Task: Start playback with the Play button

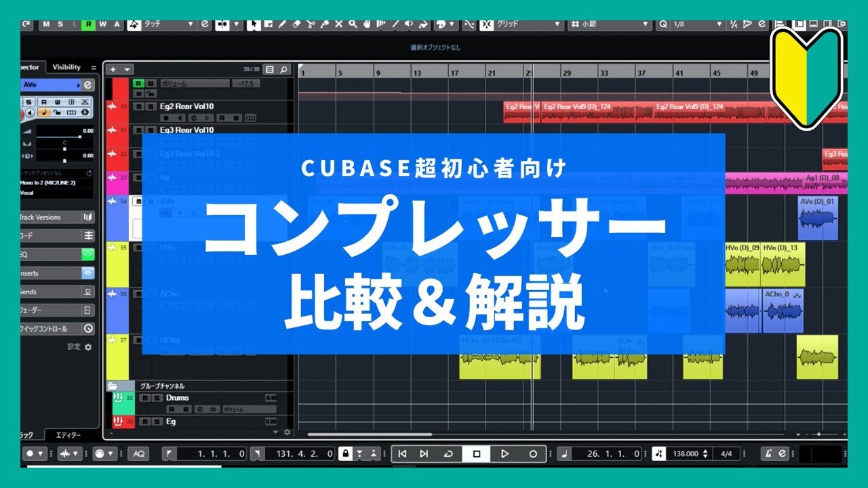Action: click(505, 453)
